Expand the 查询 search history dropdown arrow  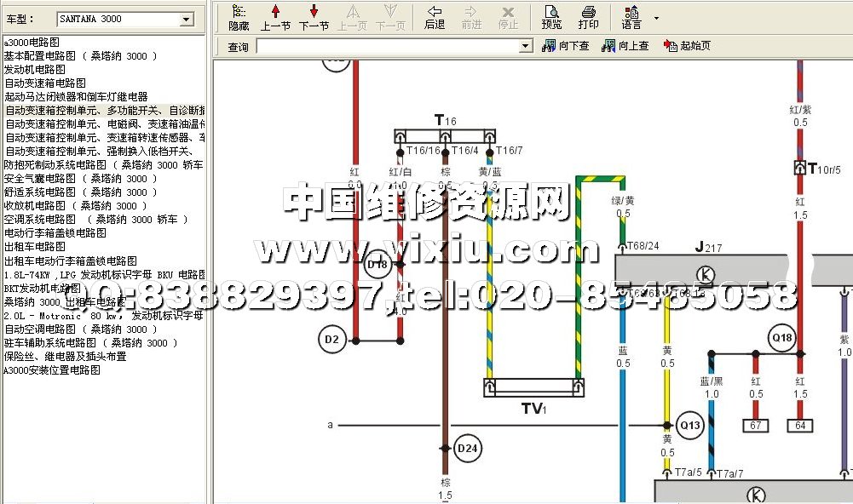click(x=525, y=46)
